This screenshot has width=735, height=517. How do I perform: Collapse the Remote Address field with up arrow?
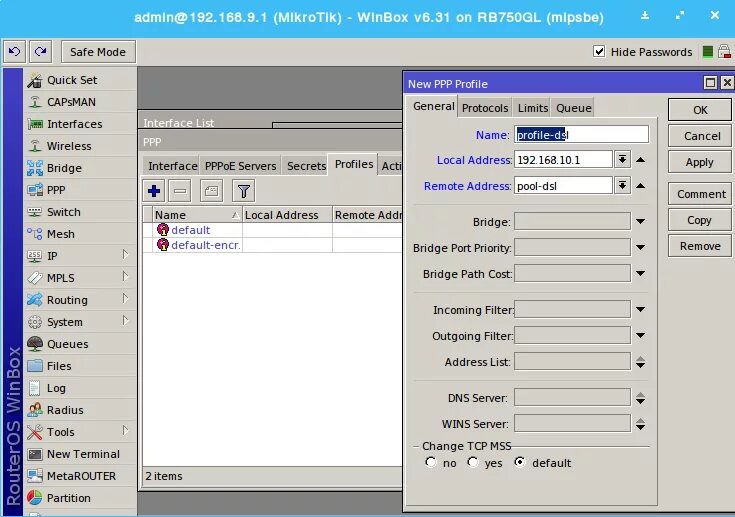tap(640, 186)
